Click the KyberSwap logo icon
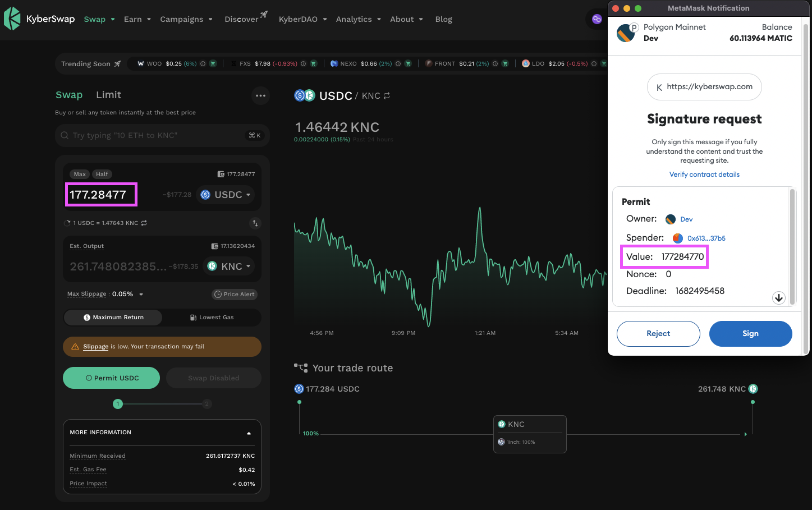The width and height of the screenshot is (812, 510). tap(12, 19)
